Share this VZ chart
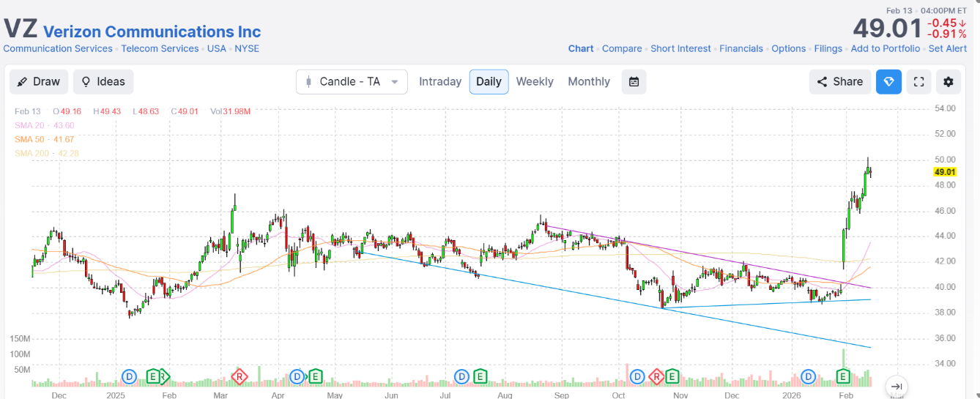Screen dimensions: 980x399 839,81
